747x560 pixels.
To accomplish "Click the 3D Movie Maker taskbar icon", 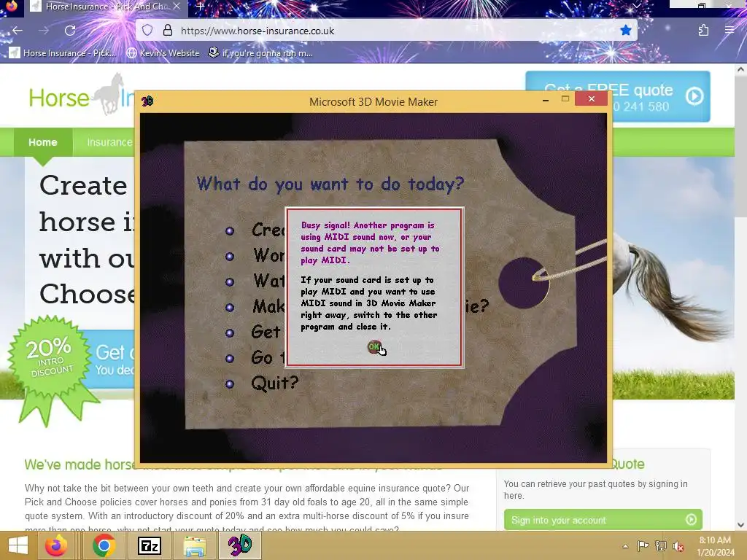I will (x=239, y=545).
